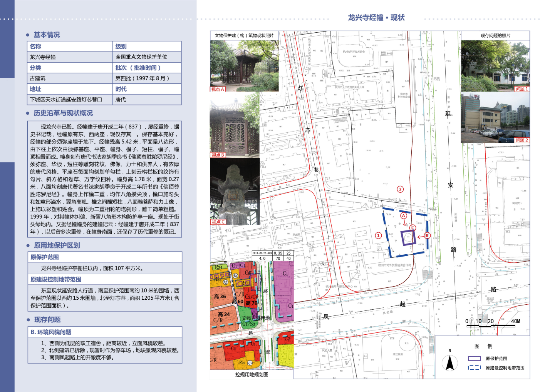The width and height of the screenshot is (540, 392).
Task: Click the 0.35 value in zoning table
Action: click(x=278, y=254)
